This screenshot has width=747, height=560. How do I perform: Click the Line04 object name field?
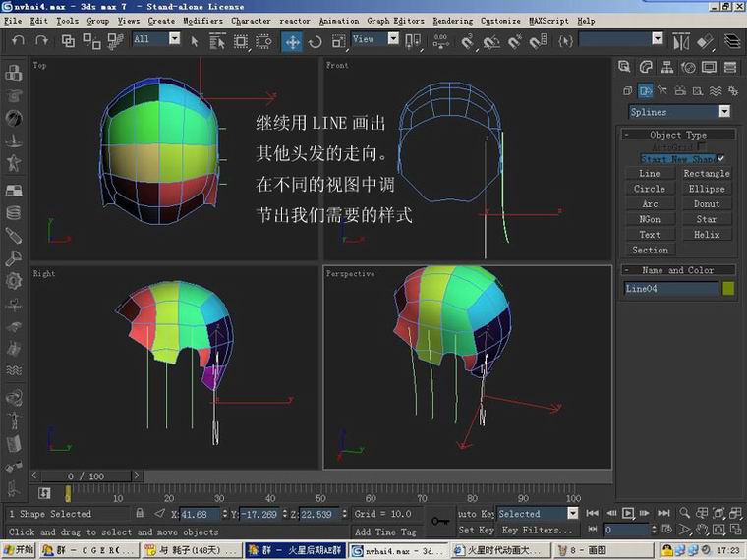[670, 288]
